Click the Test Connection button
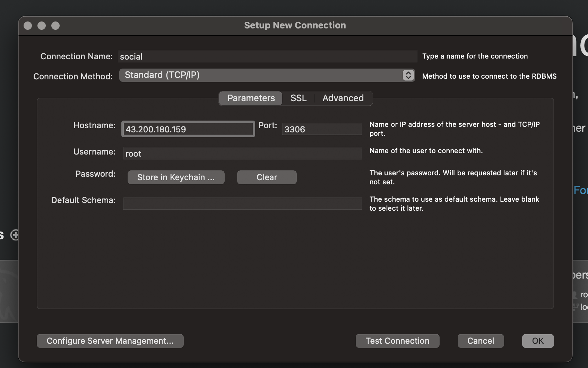Screen dimensions: 588x368 pyautogui.click(x=398, y=341)
